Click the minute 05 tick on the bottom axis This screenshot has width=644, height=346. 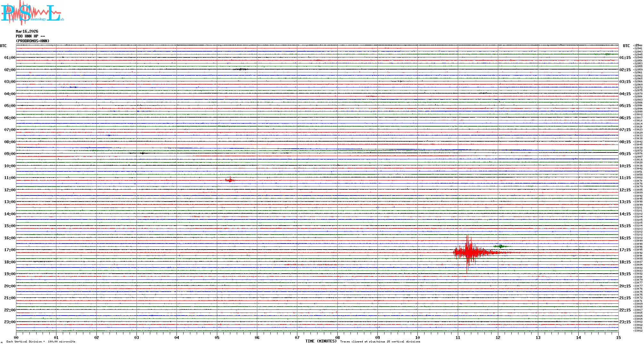pos(217,337)
